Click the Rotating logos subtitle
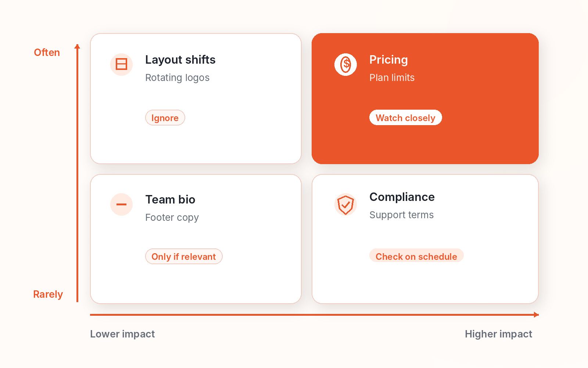 [178, 78]
